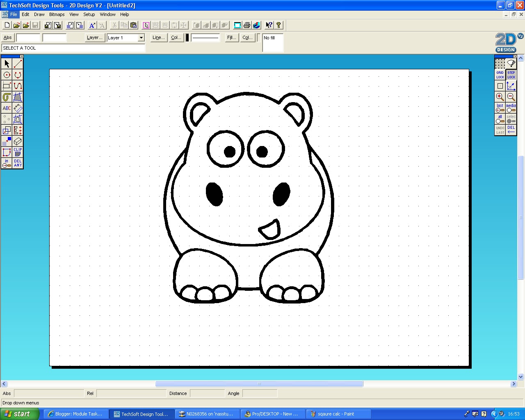Click the hatching fill tool
Viewport: 525px width, 420px height.
[17, 97]
